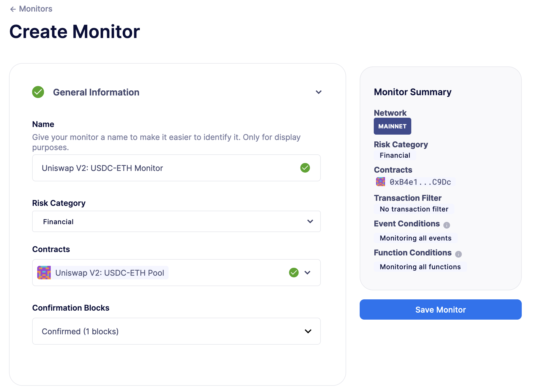Click the contract avatar icon next to 0xB4e1...C9Dc
Screen dimensions: 535x392
click(381, 182)
